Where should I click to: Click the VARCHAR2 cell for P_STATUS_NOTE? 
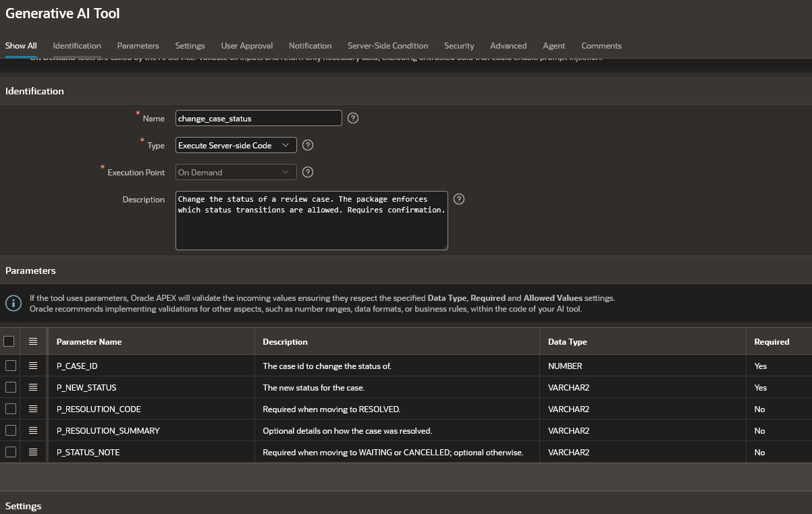point(643,452)
